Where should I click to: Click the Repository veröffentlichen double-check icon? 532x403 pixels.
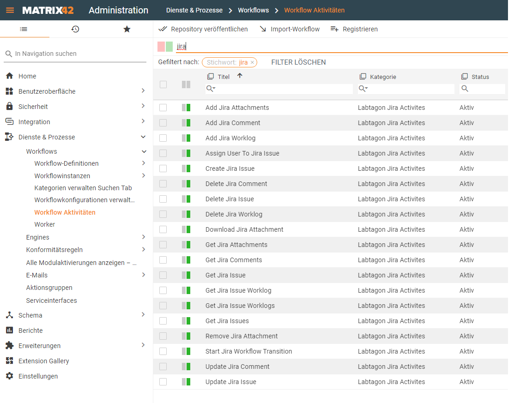163,29
